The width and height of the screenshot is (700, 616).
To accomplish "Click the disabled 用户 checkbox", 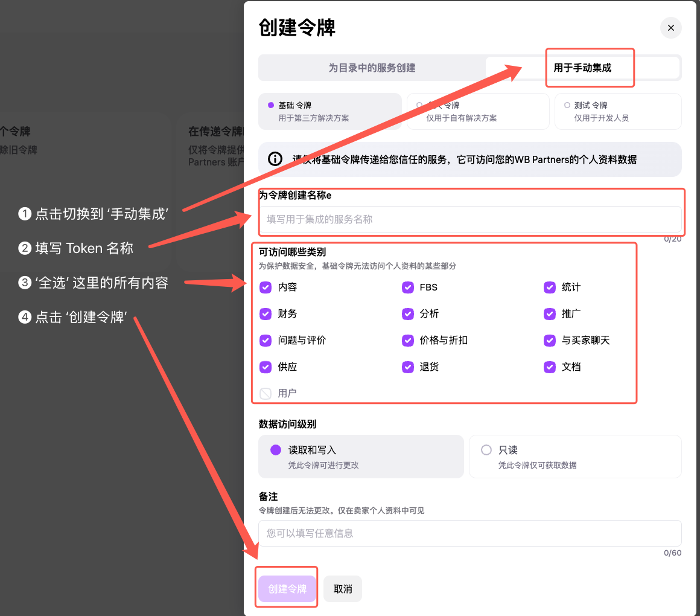I will coord(266,393).
